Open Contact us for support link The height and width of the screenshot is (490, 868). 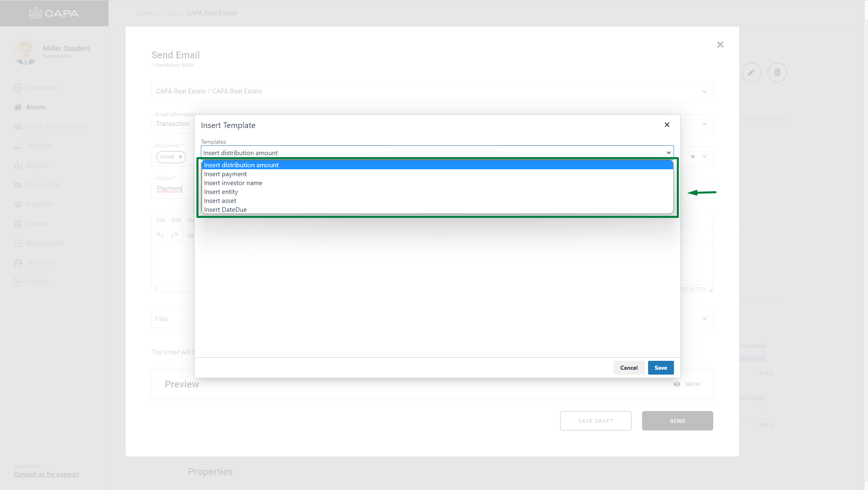[46, 474]
